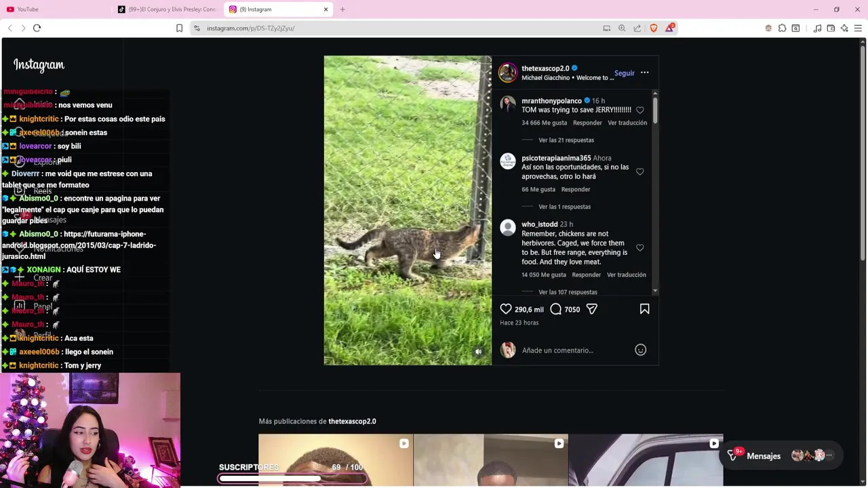Open Brave Rewards triangle icon

coord(670,28)
